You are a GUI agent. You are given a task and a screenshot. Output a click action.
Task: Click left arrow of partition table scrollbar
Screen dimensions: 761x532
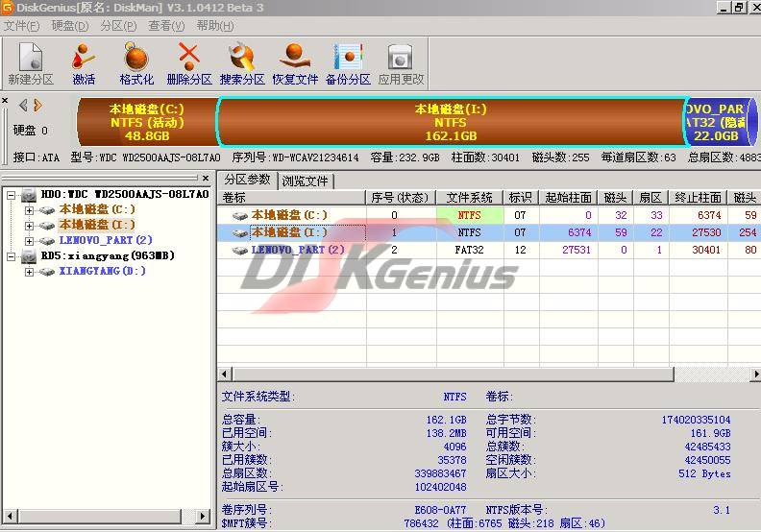pyautogui.click(x=225, y=374)
